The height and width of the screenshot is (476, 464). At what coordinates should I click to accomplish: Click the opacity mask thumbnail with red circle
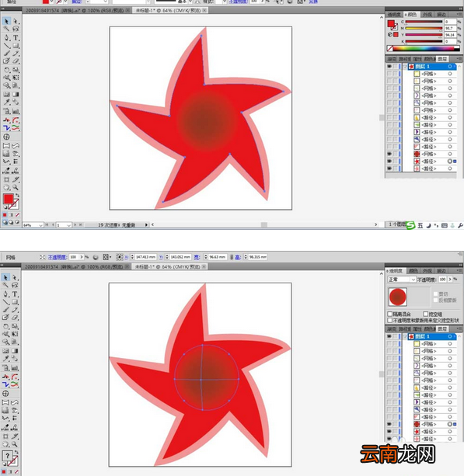(398, 297)
